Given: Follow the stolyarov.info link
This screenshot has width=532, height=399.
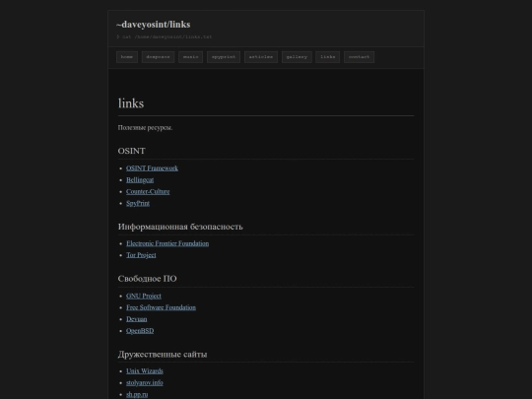Looking at the screenshot, I should point(145,382).
